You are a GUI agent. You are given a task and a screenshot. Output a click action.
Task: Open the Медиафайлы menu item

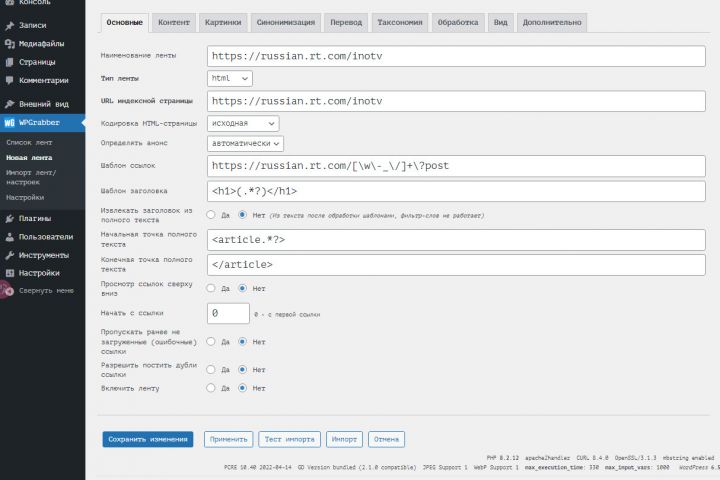[42, 44]
